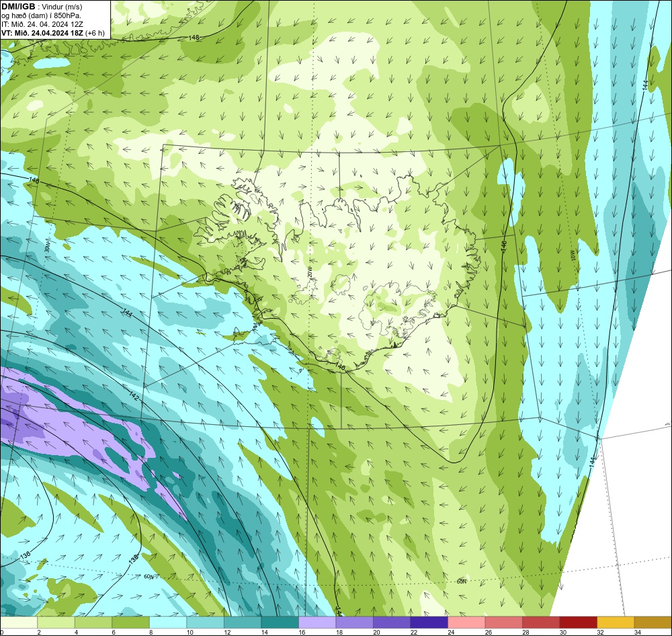The height and width of the screenshot is (636, 672).
Task: Click the palest 0–2 m/s legend swatch
Action: [19, 623]
